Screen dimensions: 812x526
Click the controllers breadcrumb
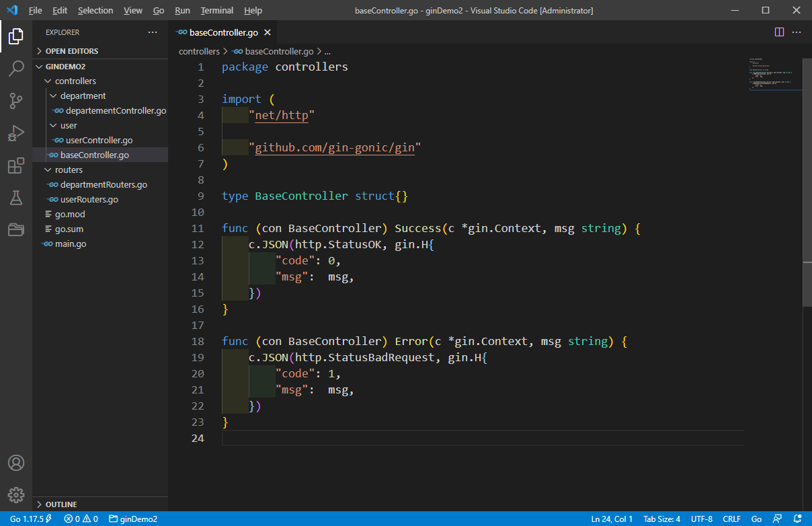pos(199,51)
